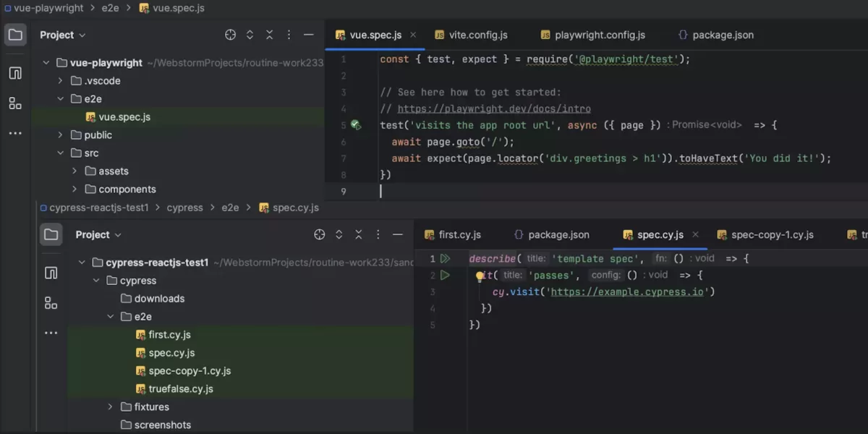
Task: Collapse the e2e folder in cypress tree
Action: pos(111,317)
